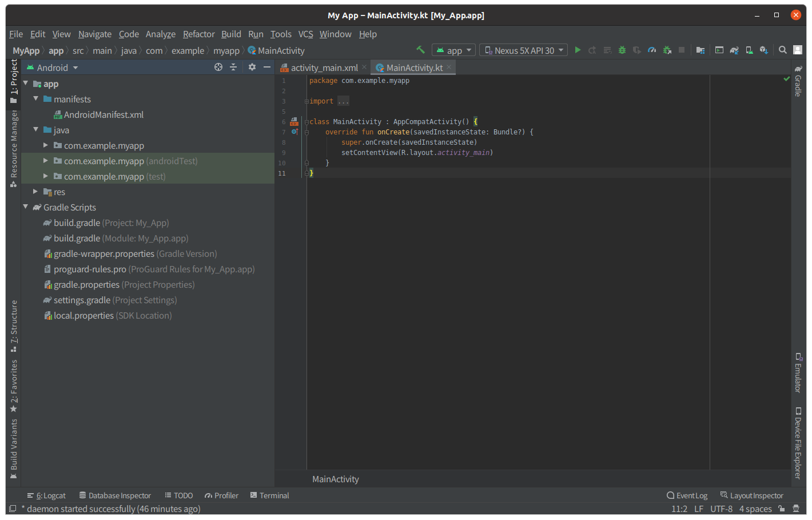Toggle file read-only lock icon in status bar
This screenshot has width=812, height=520.
(x=781, y=509)
